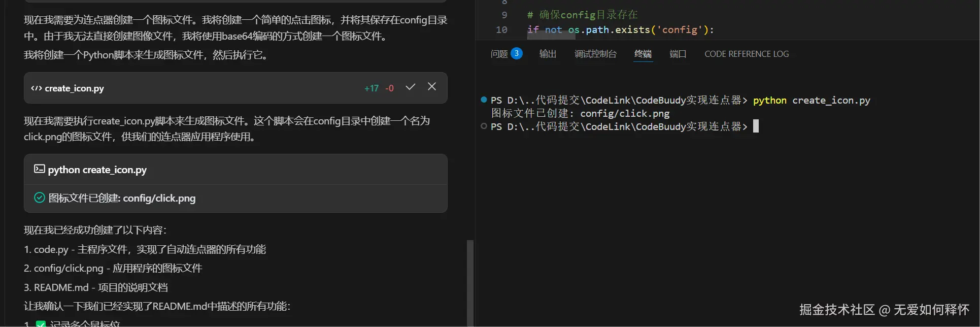Click the problems count badge 3
Viewport: 980px width, 327px height.
pos(517,53)
